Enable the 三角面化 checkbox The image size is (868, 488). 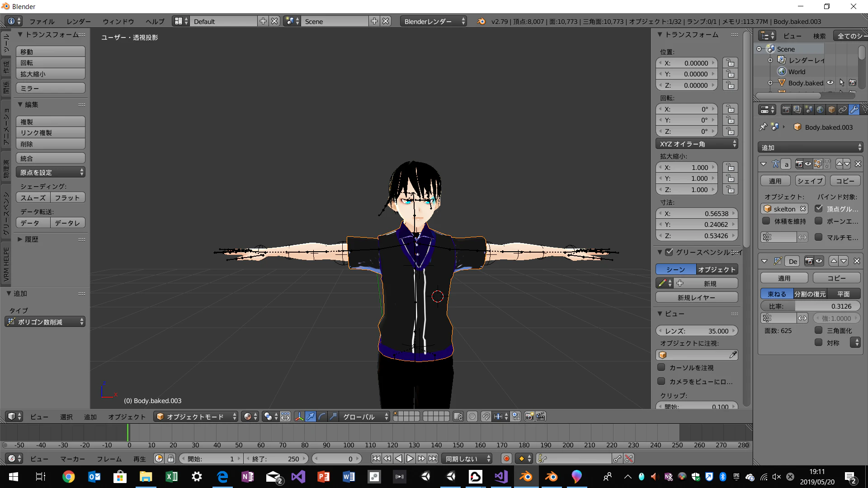(819, 330)
